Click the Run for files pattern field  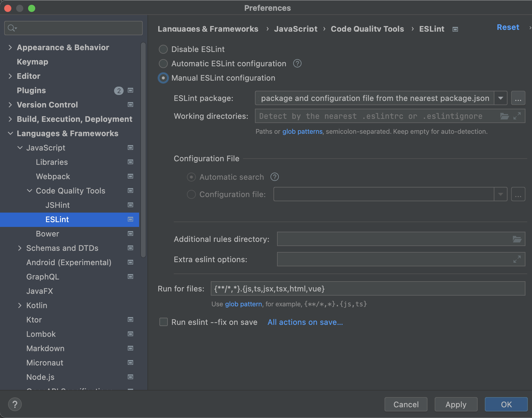pyautogui.click(x=368, y=289)
